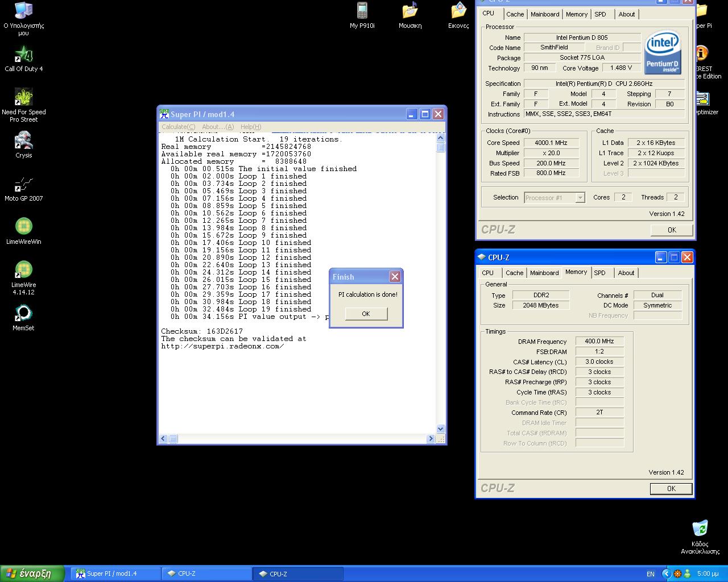Select Cache tab in lower CPU-Z window
728x582 pixels.
[515, 273]
